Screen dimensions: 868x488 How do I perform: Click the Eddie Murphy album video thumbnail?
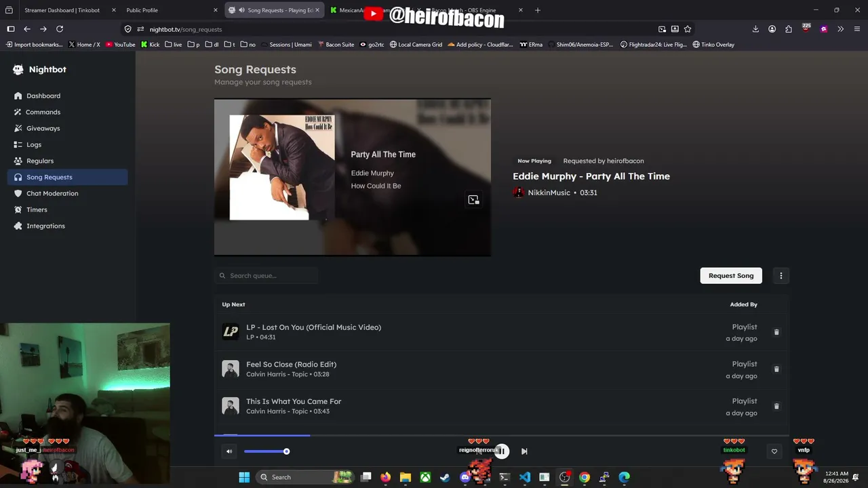tap(353, 178)
